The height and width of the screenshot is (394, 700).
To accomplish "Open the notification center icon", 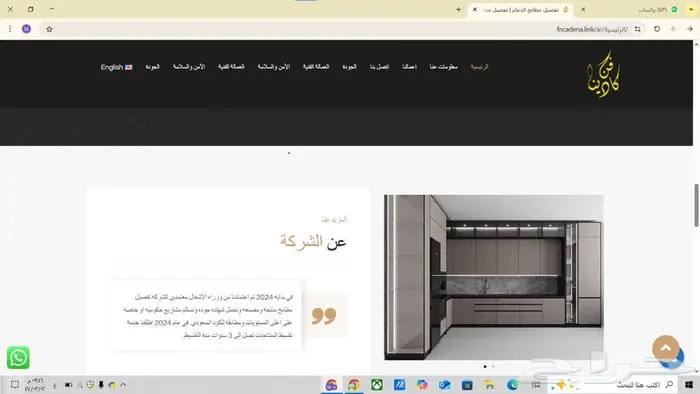I will coord(15,385).
